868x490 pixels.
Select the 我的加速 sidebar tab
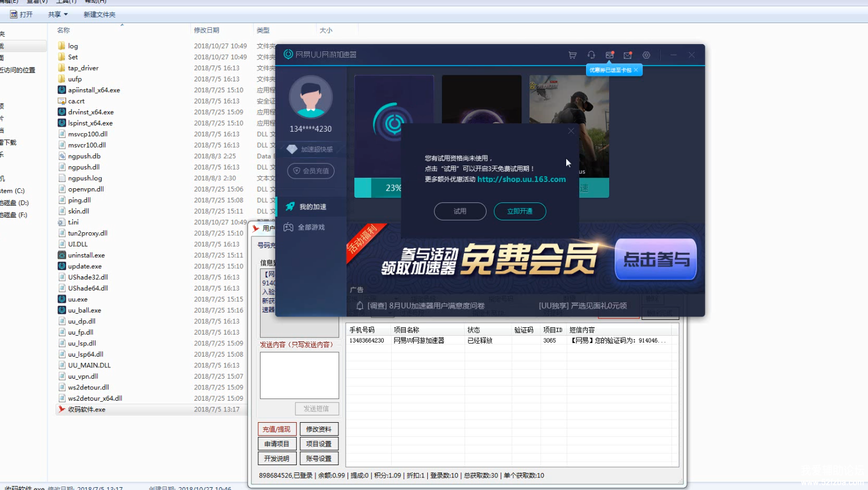click(x=311, y=207)
